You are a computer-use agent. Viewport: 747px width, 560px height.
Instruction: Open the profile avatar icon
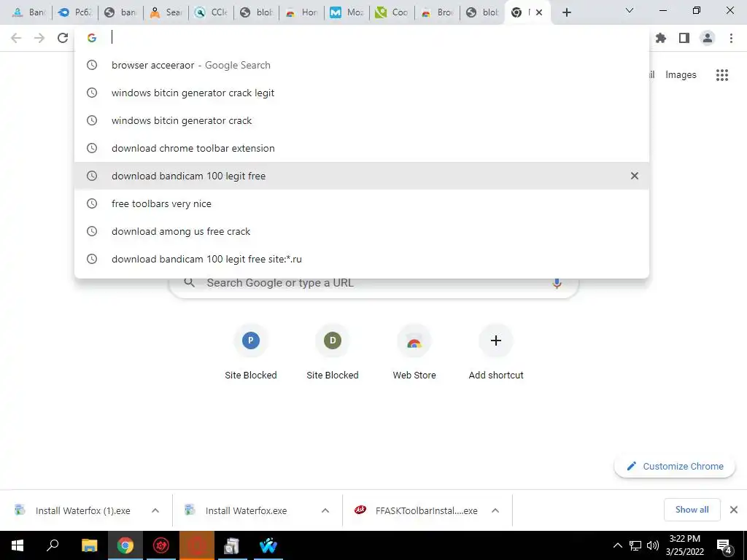(x=708, y=38)
